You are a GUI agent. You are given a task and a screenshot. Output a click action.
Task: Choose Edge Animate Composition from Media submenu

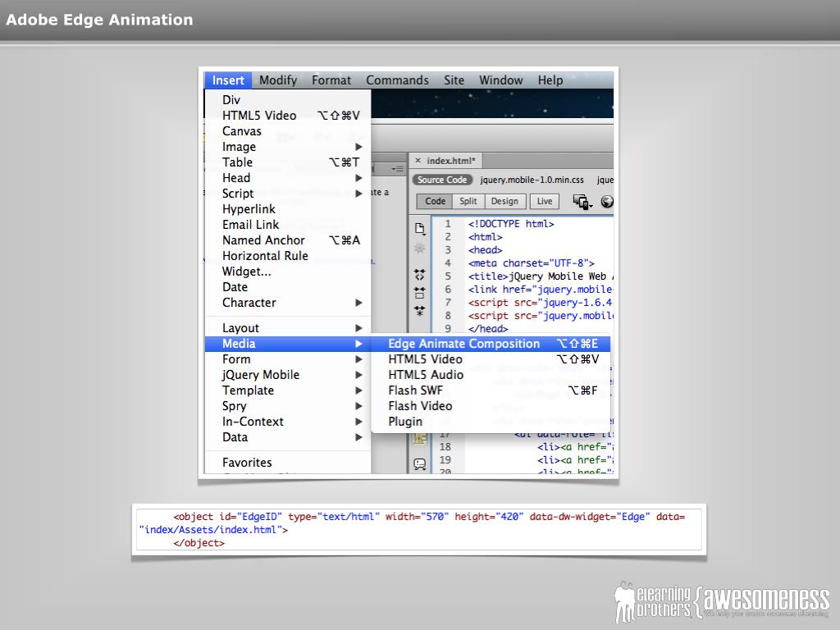tap(491, 344)
